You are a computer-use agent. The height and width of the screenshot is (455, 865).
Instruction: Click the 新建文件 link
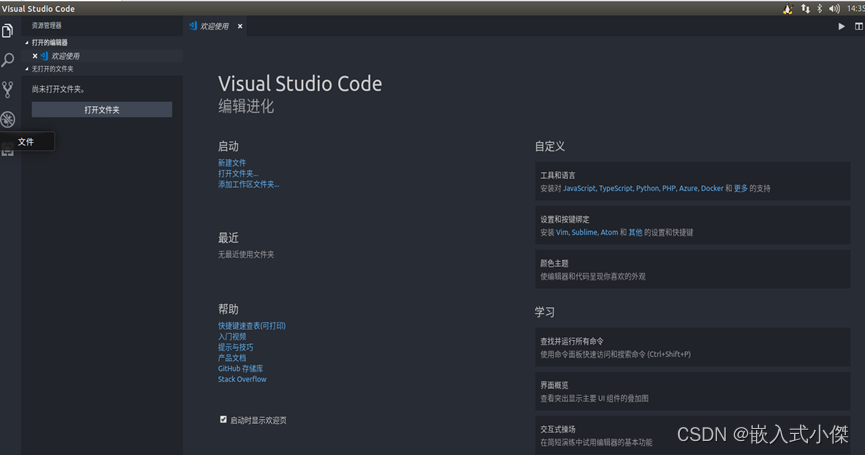click(x=232, y=163)
